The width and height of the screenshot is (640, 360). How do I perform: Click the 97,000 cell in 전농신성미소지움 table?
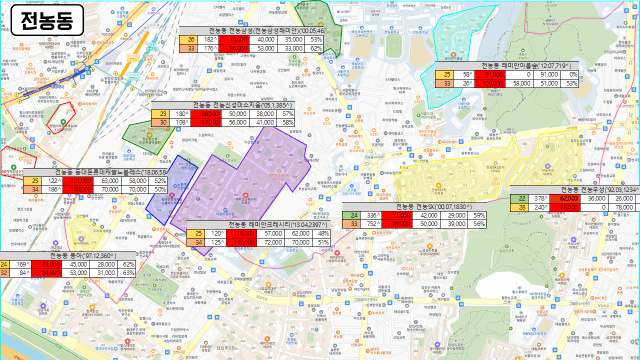[206, 122]
